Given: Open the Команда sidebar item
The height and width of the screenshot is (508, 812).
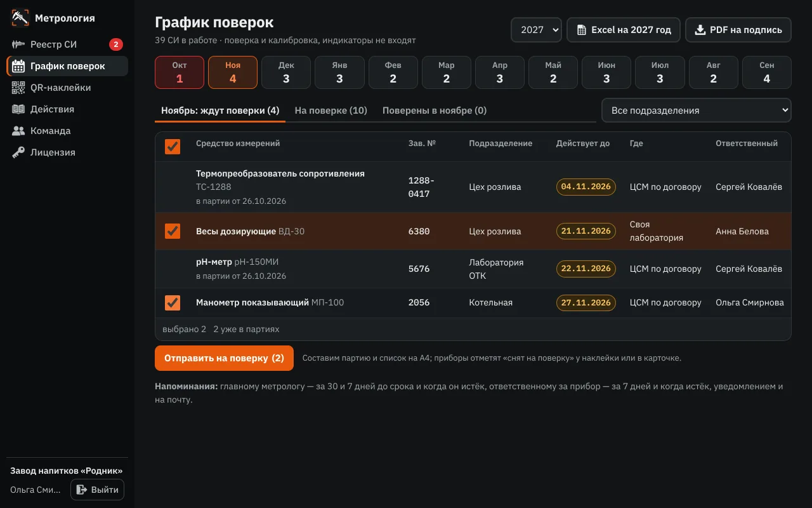Looking at the screenshot, I should [67, 131].
